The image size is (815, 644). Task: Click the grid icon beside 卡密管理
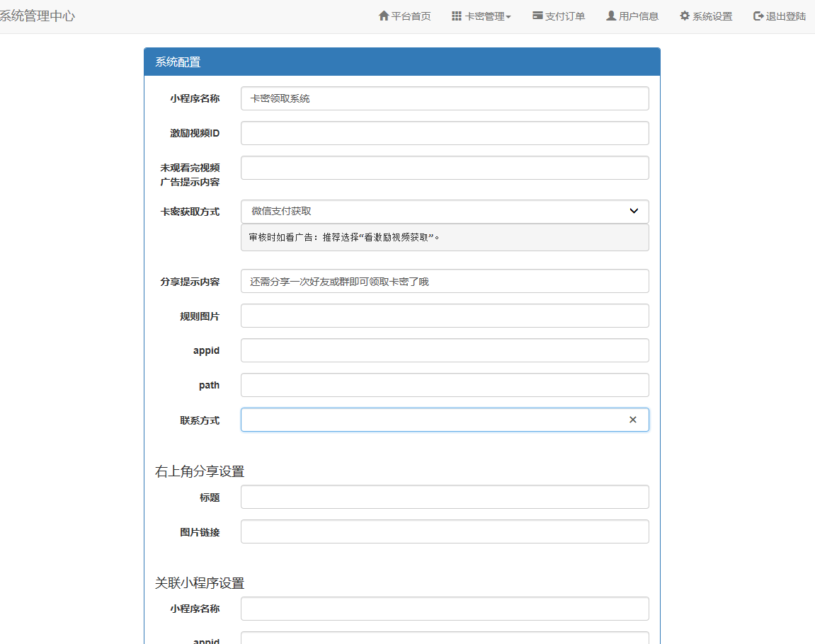[x=457, y=16]
